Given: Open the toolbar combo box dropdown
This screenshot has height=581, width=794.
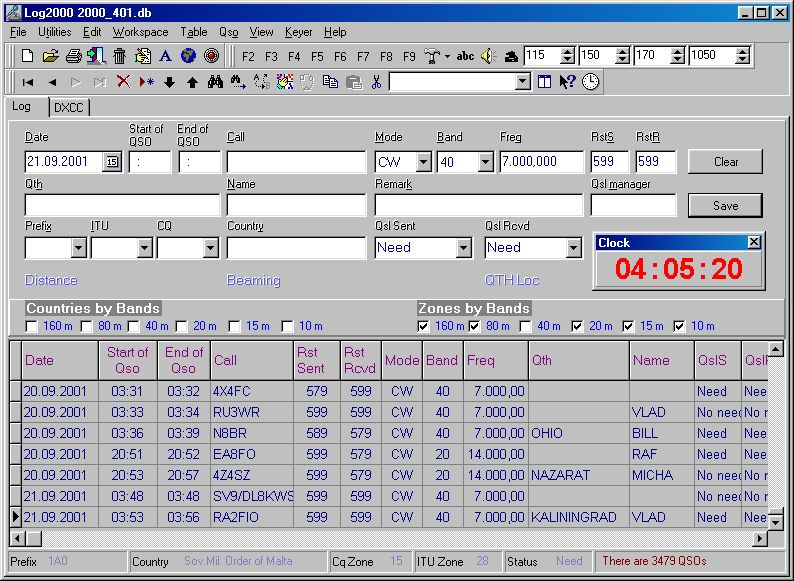Looking at the screenshot, I should point(523,82).
